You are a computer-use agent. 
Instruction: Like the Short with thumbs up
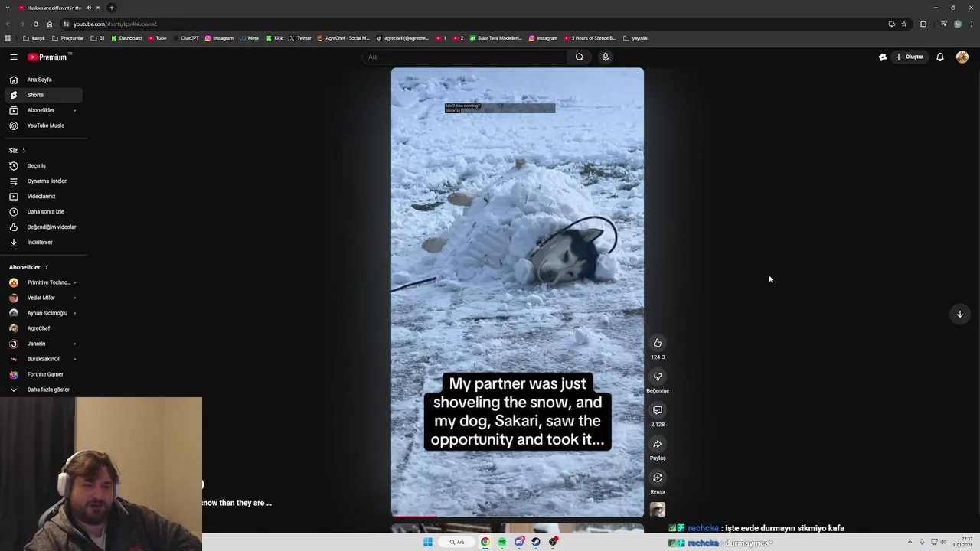click(x=658, y=343)
